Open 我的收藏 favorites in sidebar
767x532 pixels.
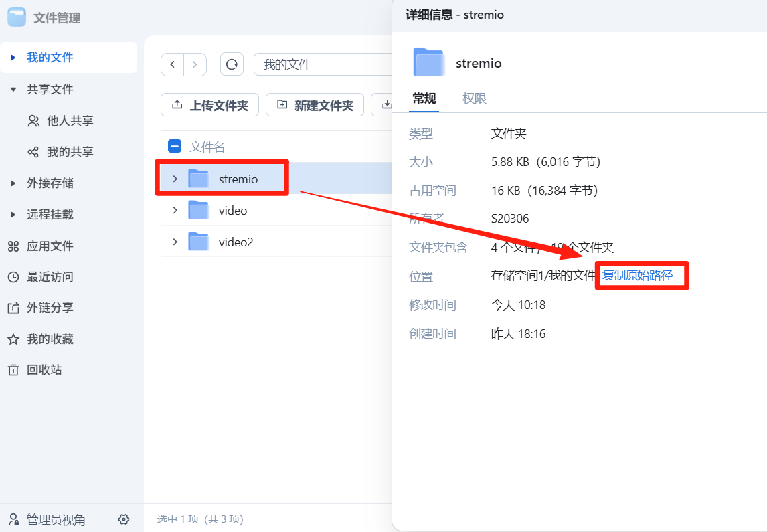click(x=50, y=339)
